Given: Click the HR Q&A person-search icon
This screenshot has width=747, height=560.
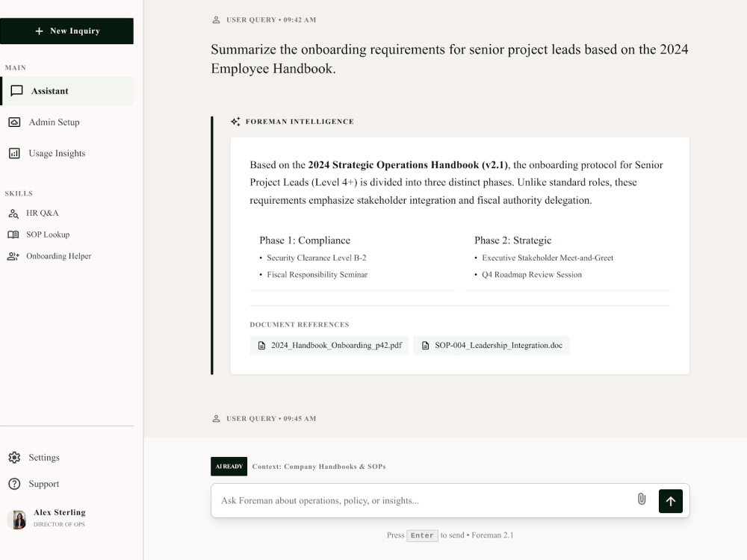Looking at the screenshot, I should 13,214.
